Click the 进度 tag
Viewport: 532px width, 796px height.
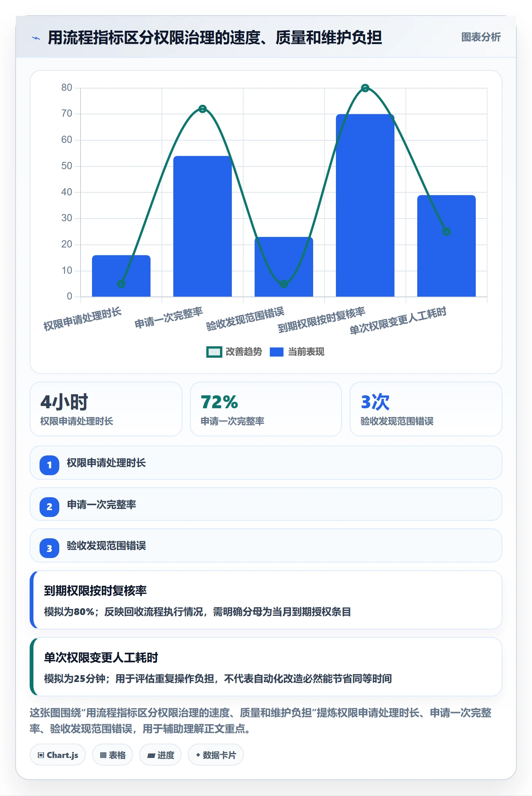coord(160,755)
